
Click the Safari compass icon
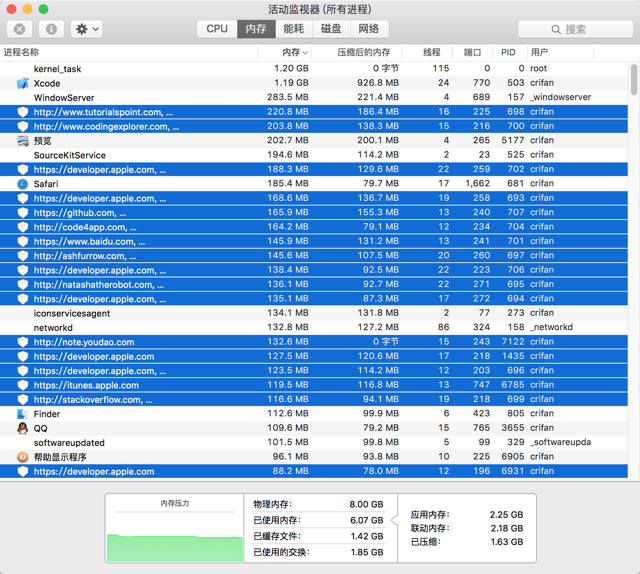point(22,184)
